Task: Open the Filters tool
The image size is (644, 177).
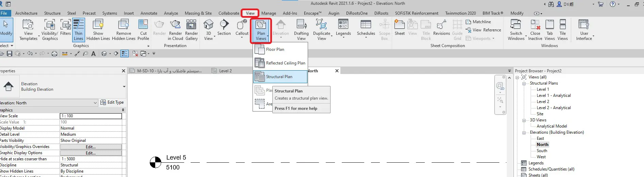Action: point(65,27)
